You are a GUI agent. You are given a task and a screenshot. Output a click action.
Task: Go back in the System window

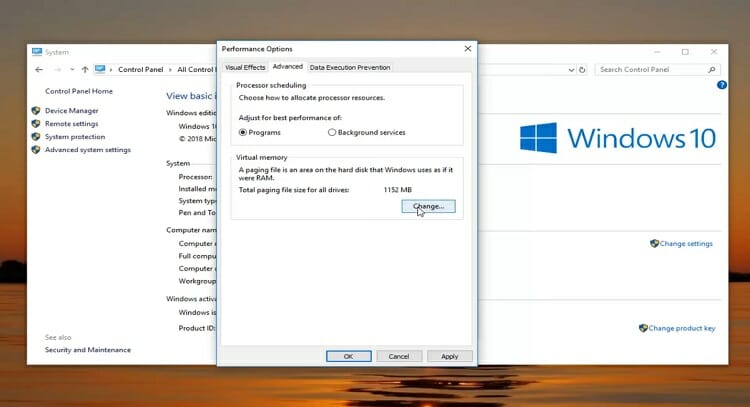tap(39, 69)
